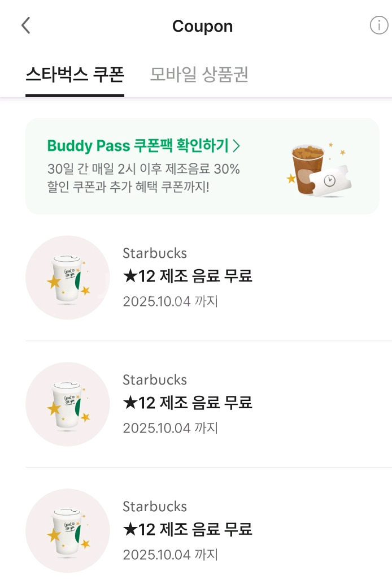Tap second coupon's 2025.10.04 까지 date
392x579 pixels.
click(x=171, y=428)
